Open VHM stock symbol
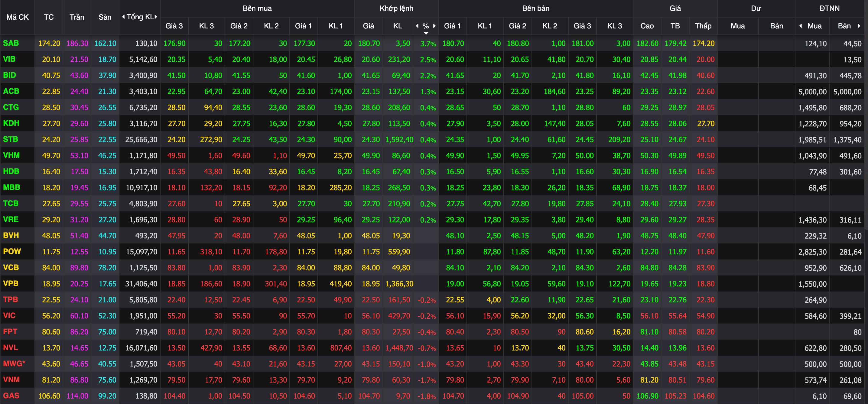The height and width of the screenshot is (404, 868). (11, 155)
